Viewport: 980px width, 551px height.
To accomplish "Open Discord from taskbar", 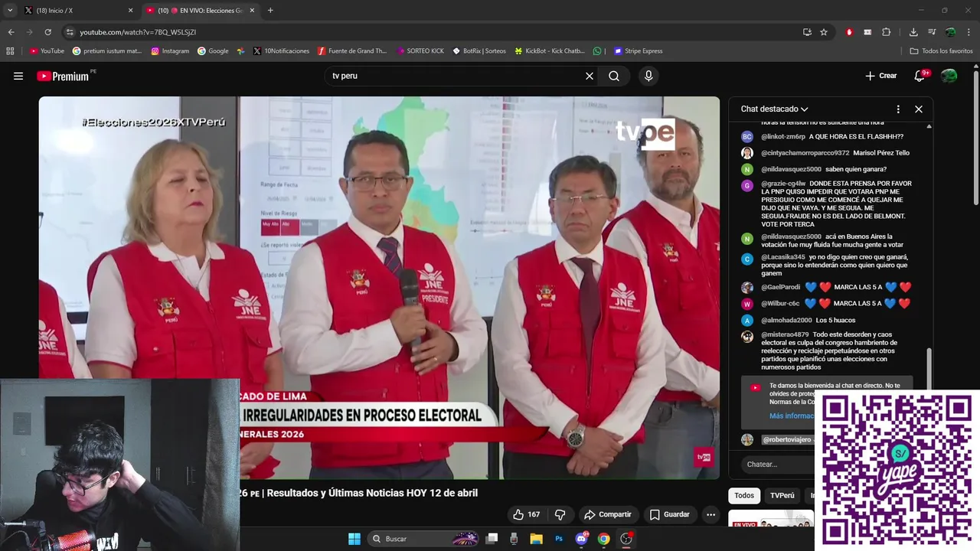I will 581,539.
